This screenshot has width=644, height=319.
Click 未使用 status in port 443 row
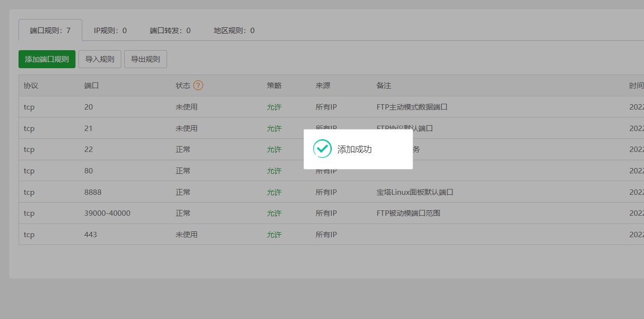(x=187, y=234)
